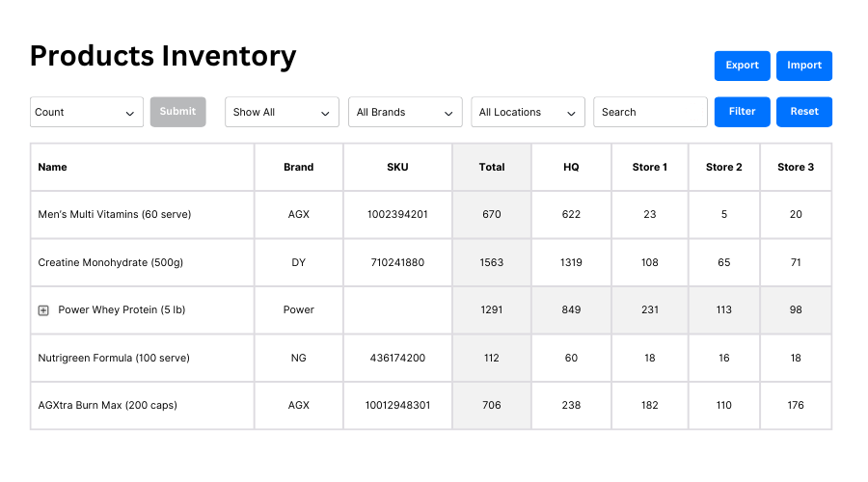Click the Export button

[742, 66]
